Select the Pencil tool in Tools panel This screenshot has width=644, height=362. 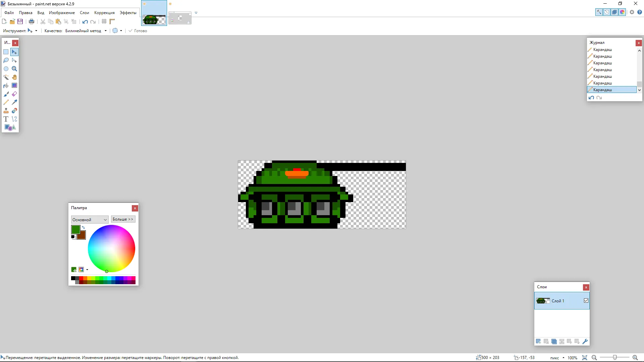(6, 102)
